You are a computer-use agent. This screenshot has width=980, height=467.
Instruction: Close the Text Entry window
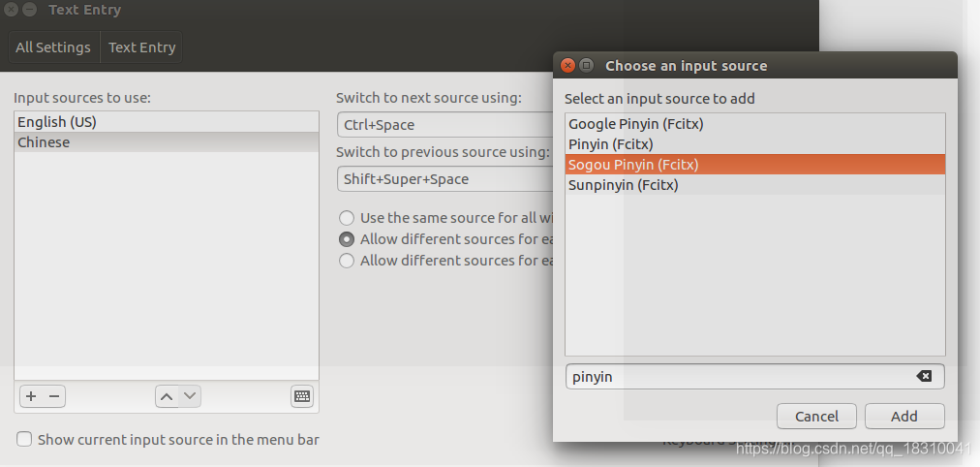(11, 10)
